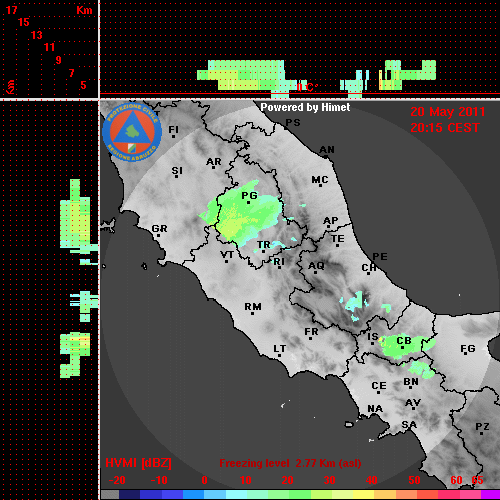Select the IS city label

tap(373, 337)
